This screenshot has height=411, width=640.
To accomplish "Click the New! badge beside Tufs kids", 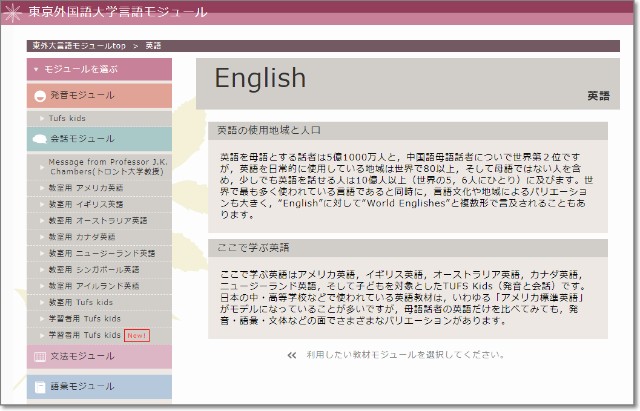I will (x=137, y=334).
